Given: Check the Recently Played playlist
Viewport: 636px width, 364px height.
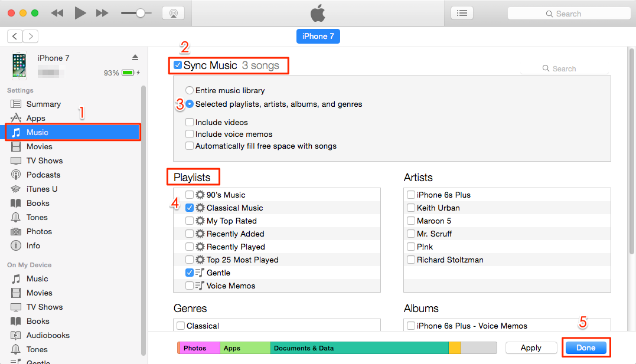Looking at the screenshot, I should (190, 247).
